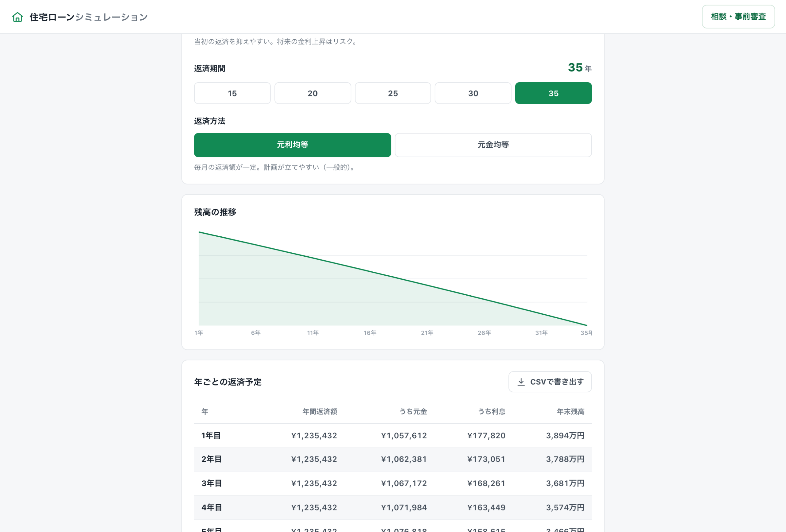The width and height of the screenshot is (786, 532).
Task: Click the 年間返済額 column header
Action: tap(320, 412)
